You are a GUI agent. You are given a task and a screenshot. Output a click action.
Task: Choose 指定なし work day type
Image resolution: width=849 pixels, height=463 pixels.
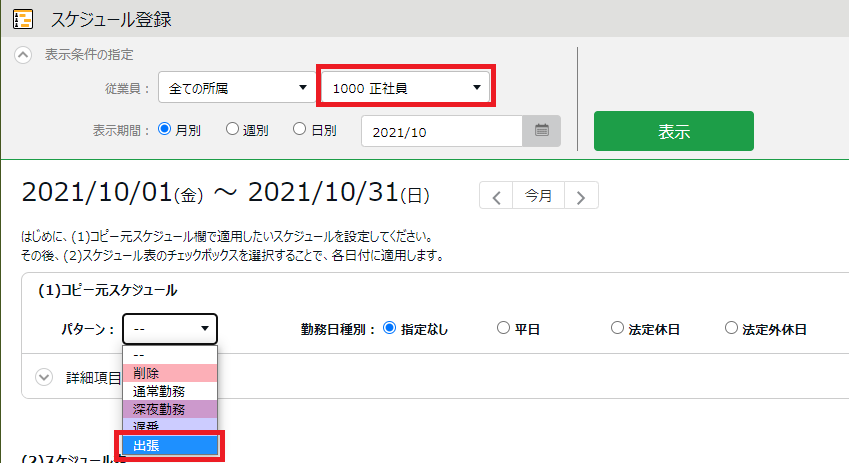[x=390, y=328]
